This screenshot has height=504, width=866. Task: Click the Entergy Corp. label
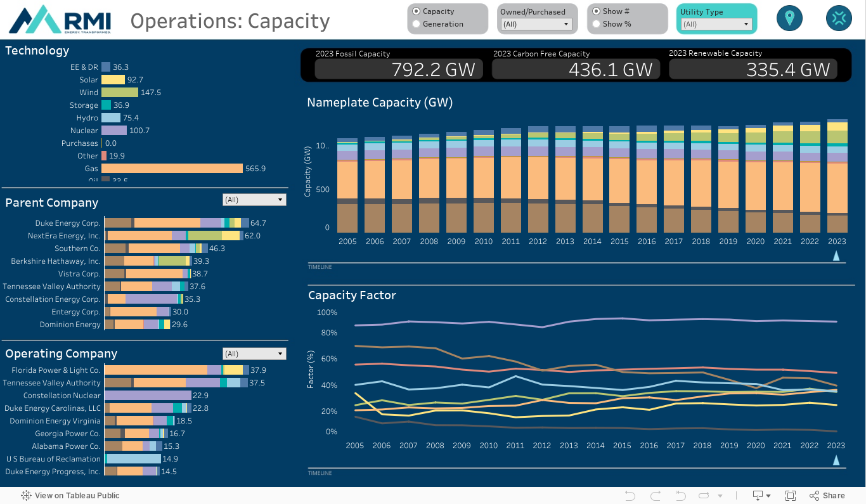pyautogui.click(x=76, y=312)
